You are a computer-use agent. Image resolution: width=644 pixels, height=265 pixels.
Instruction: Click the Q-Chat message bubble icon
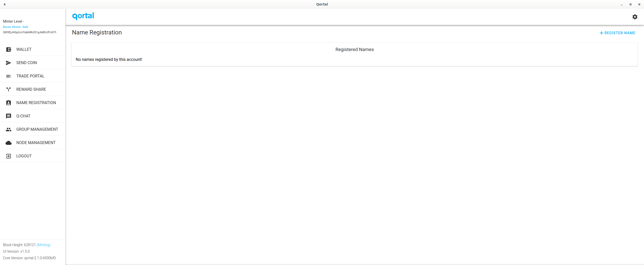click(x=9, y=116)
